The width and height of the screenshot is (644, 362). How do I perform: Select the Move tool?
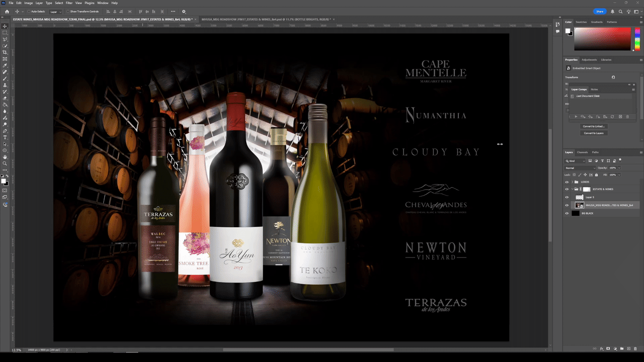click(x=5, y=26)
